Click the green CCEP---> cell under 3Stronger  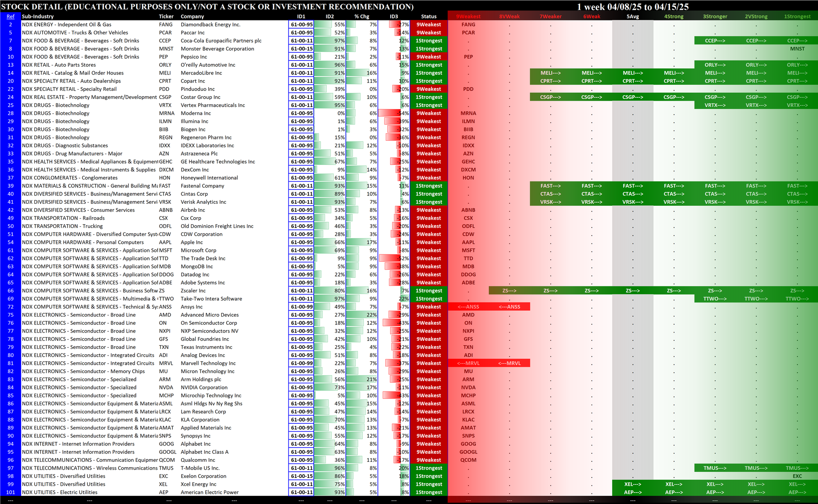point(715,40)
